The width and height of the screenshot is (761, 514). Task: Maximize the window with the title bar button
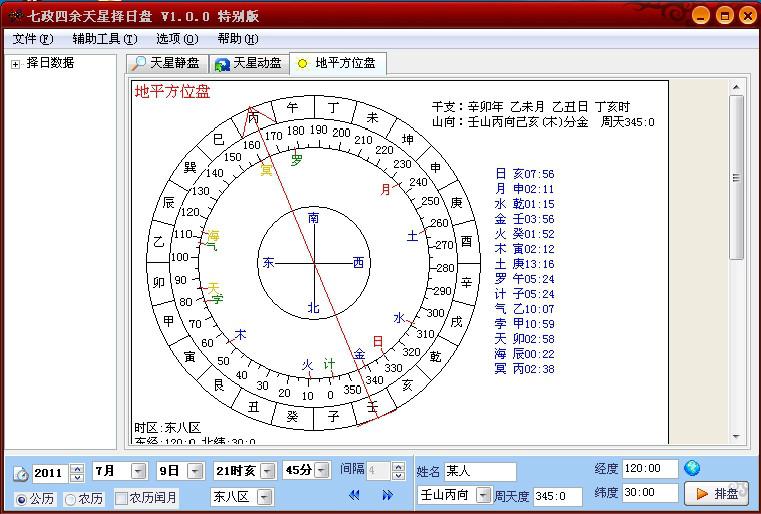coord(725,16)
